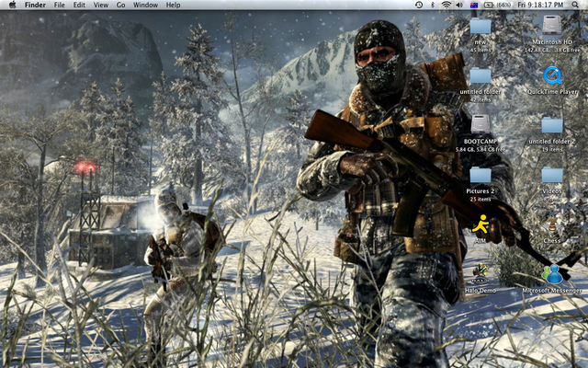Select the Pictures 2 folder
Screen dimensions: 588x368
coord(481,175)
